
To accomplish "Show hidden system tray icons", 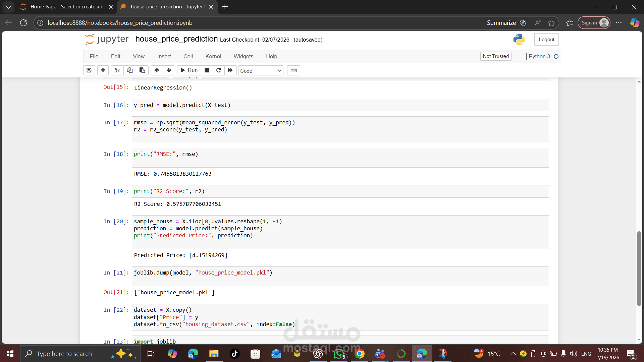I will tap(513, 354).
